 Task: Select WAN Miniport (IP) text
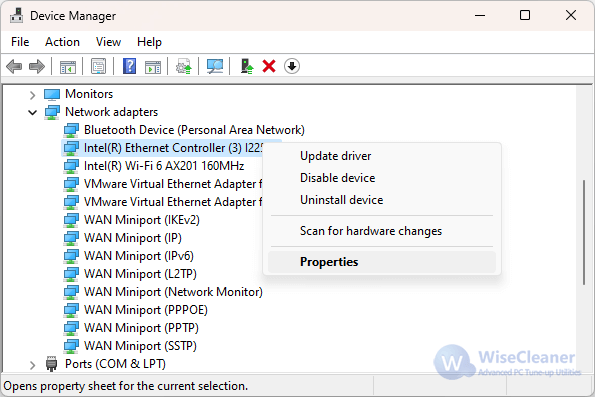click(x=132, y=238)
